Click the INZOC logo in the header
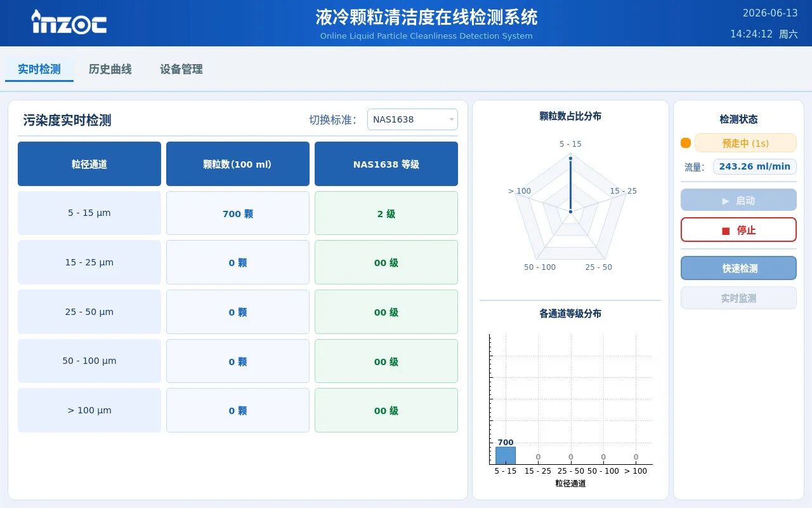The width and height of the screenshot is (812, 508). point(69,22)
